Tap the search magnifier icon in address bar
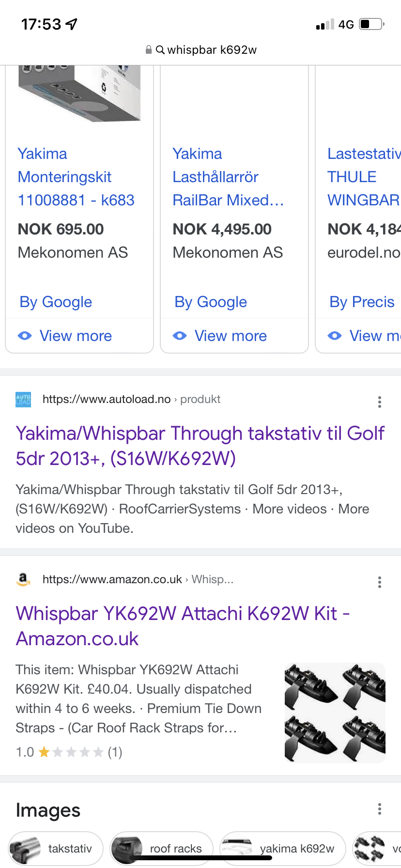The height and width of the screenshot is (868, 401). (160, 50)
